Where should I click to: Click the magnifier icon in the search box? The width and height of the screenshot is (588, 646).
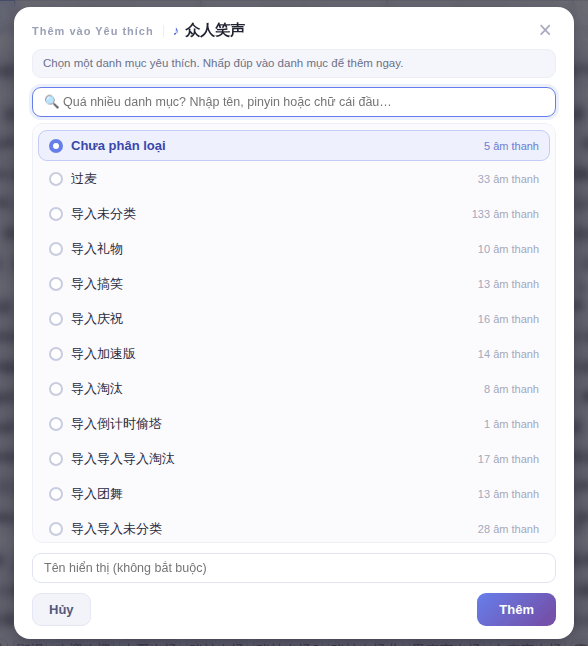[51, 101]
